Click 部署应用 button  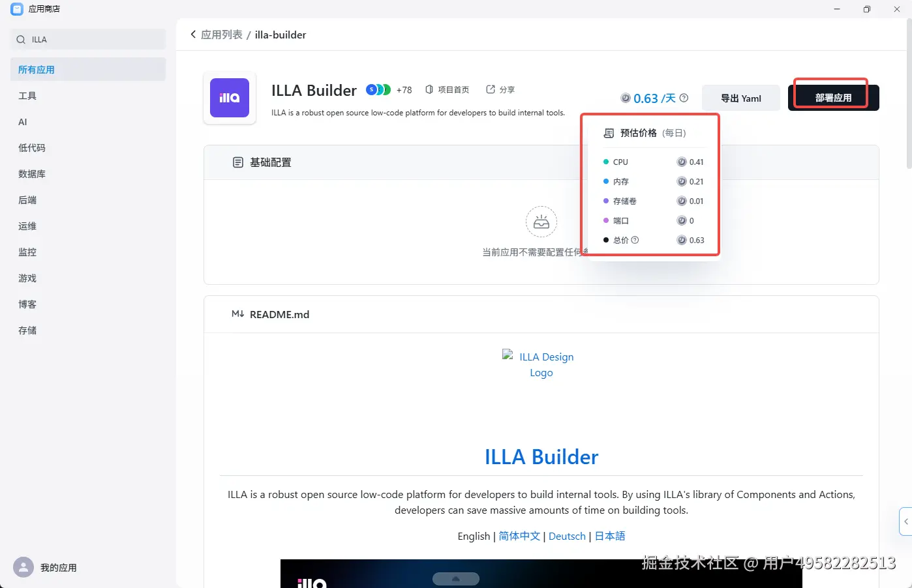[x=834, y=98]
